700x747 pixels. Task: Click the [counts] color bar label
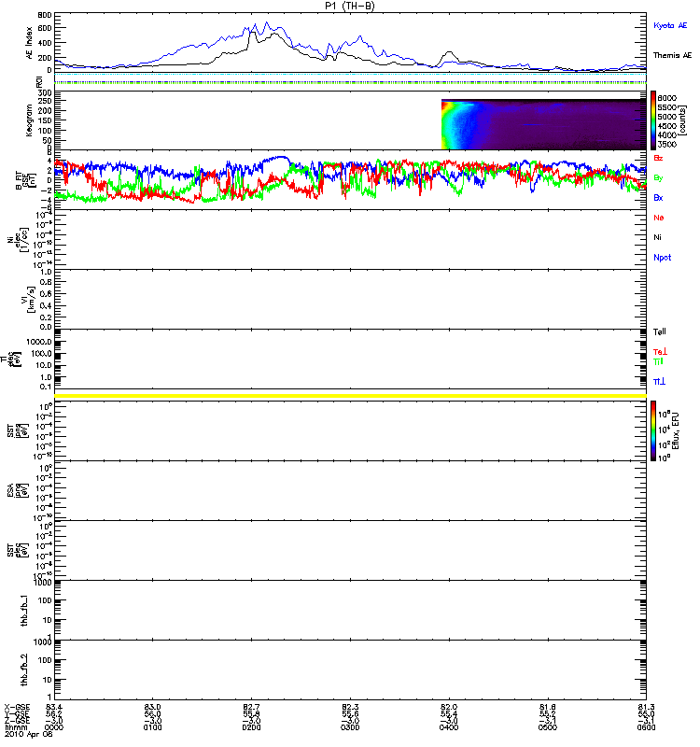[681, 120]
